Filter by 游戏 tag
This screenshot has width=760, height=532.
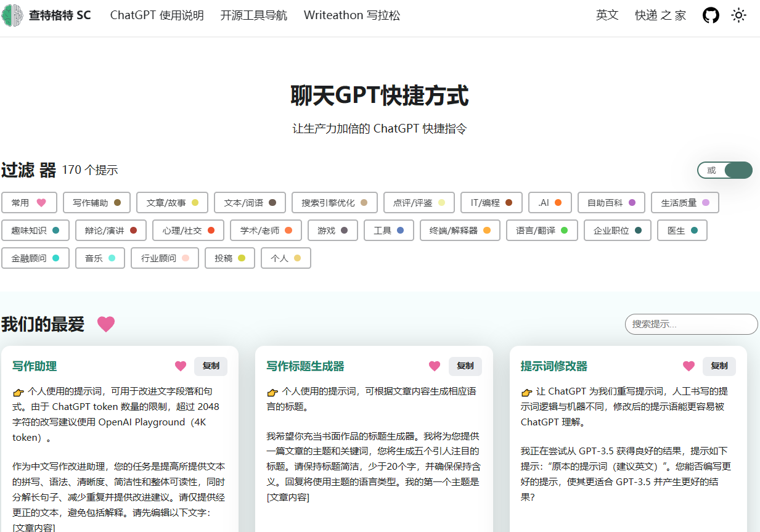tap(333, 230)
